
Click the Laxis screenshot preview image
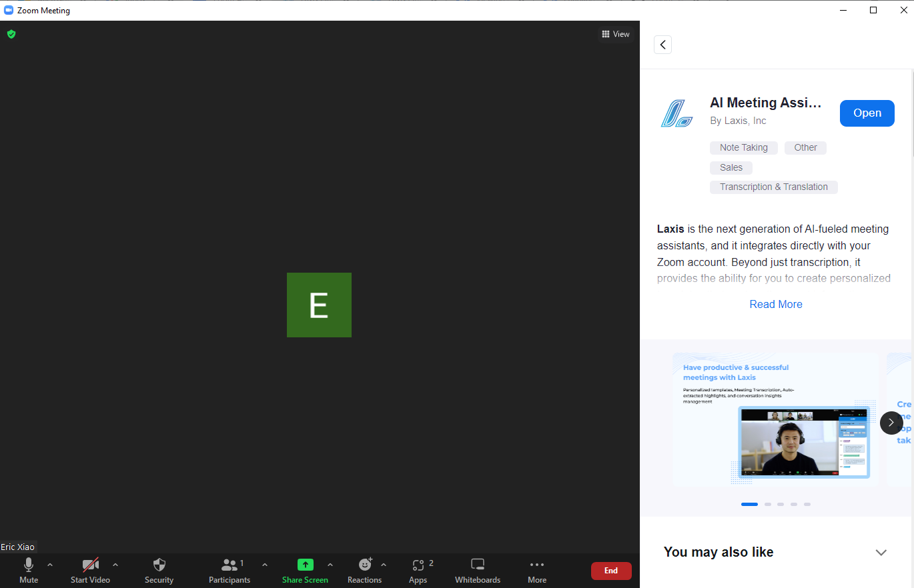(x=775, y=419)
